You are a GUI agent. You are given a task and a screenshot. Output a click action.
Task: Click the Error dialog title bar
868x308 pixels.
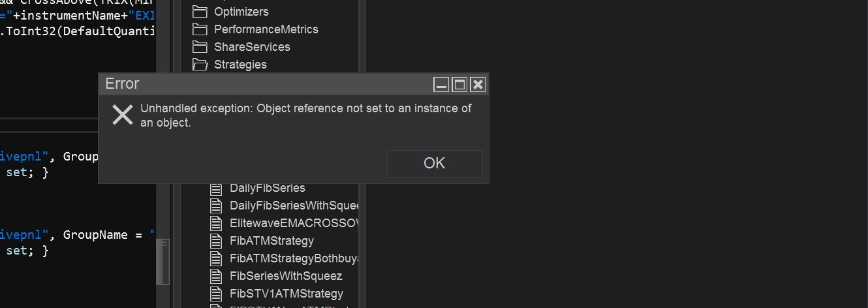(x=261, y=84)
